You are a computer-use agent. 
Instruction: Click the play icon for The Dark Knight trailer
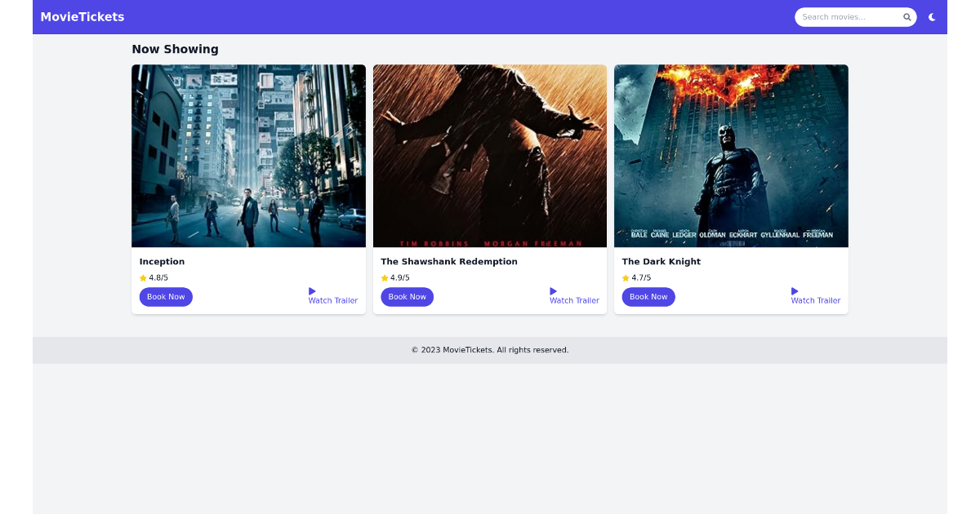pos(794,290)
